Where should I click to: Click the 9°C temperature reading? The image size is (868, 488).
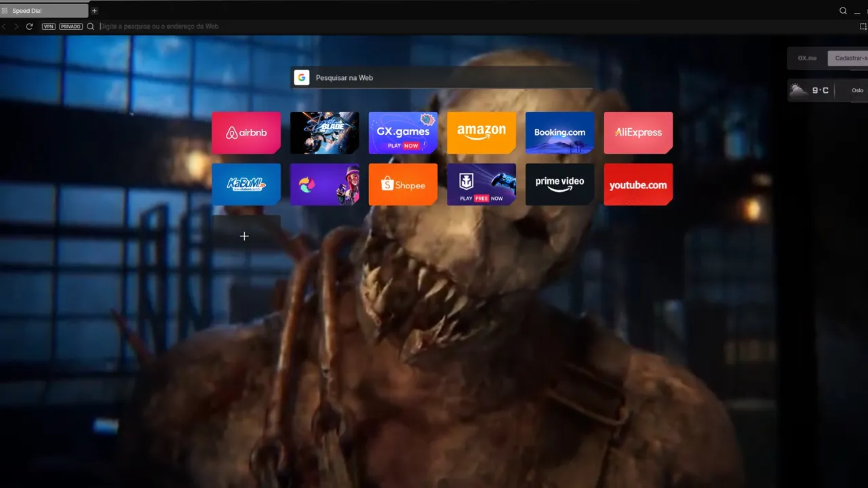click(821, 90)
